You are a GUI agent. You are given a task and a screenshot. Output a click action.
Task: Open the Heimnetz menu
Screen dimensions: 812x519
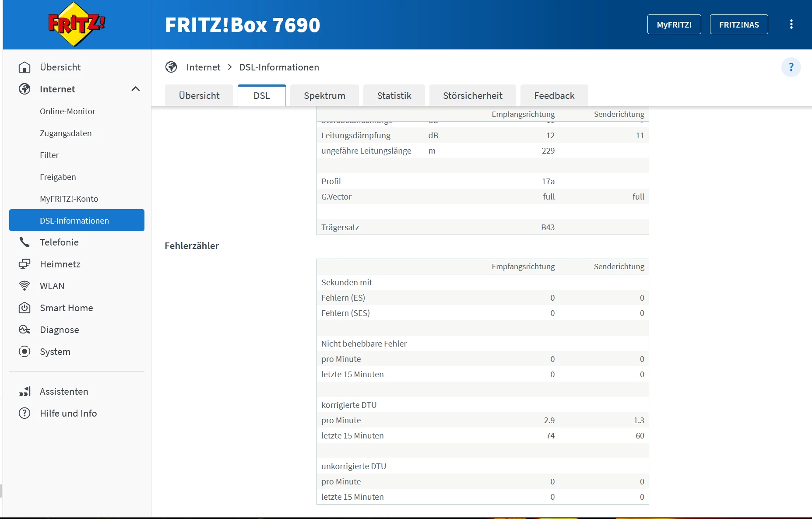click(60, 264)
